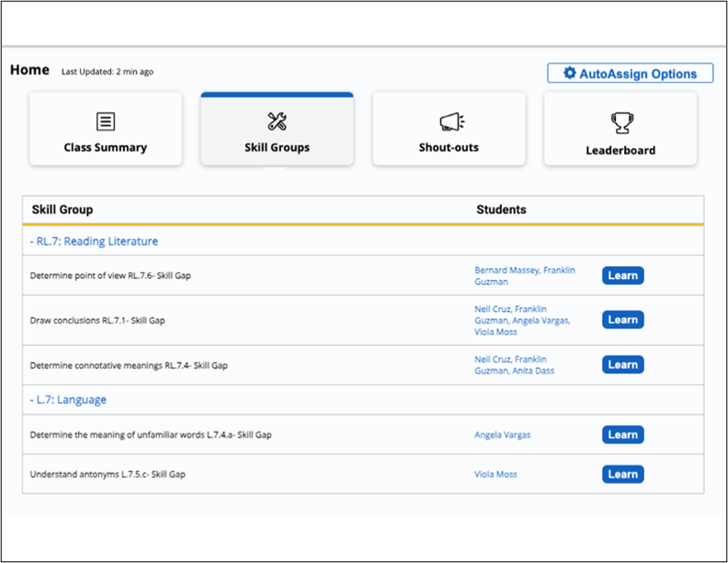Open students Neil Cruz, Franklin Guzman, Anita Dass link
Viewport: 728px width, 563px height.
pos(515,365)
